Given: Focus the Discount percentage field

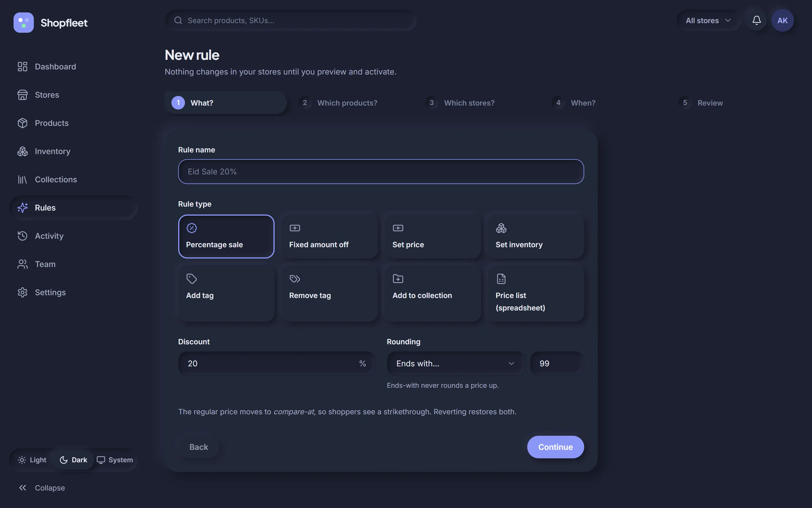Looking at the screenshot, I should tap(277, 364).
